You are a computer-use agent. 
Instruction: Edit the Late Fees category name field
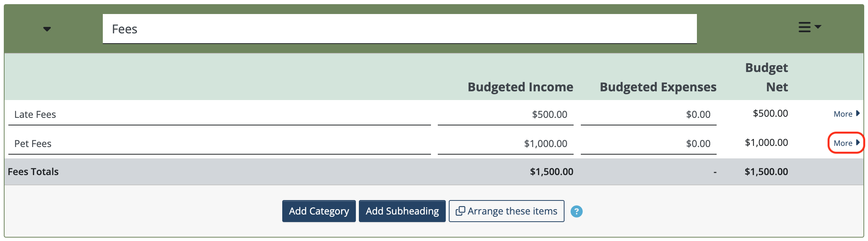219,114
